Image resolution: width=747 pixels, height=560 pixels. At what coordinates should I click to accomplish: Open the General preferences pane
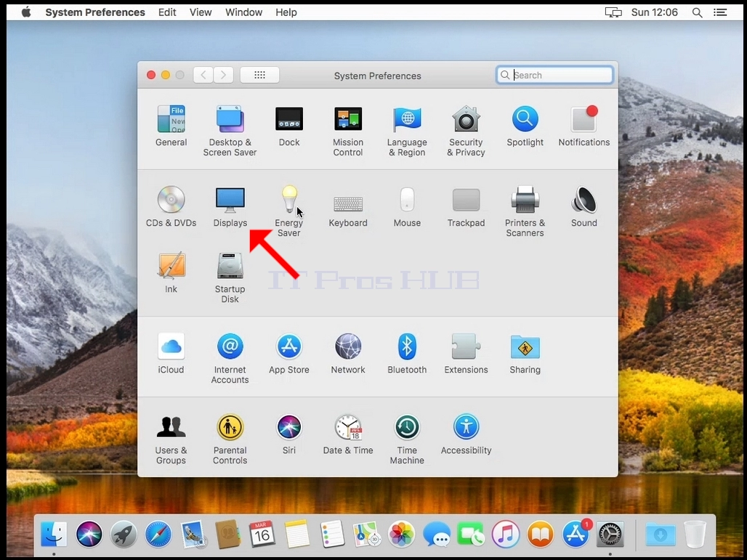[171, 126]
